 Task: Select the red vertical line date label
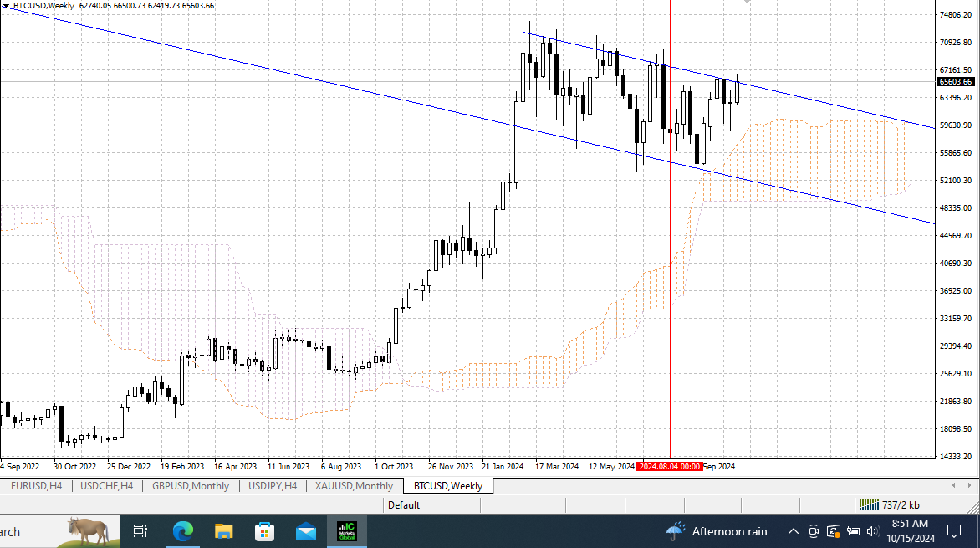pos(670,467)
